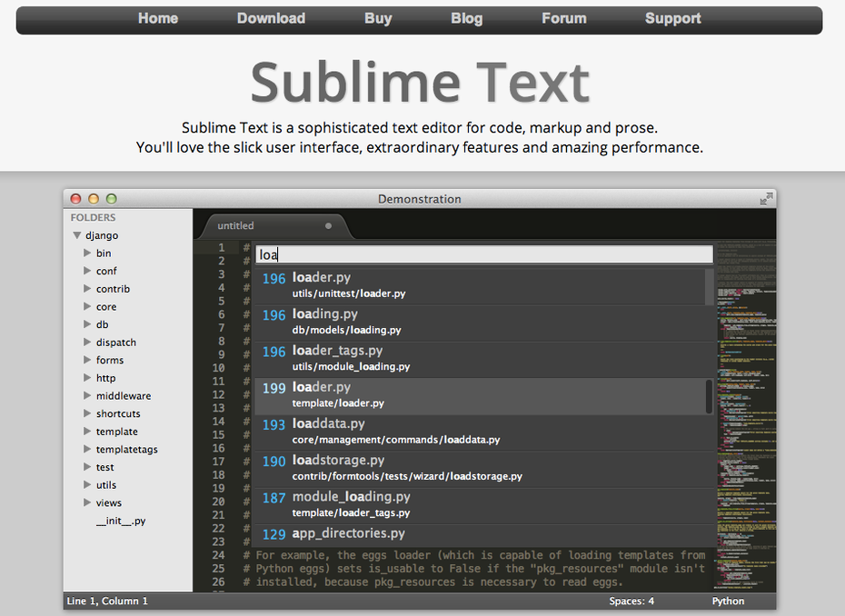Click the unsaved dot on untitled tab
The height and width of the screenshot is (616, 845).
(328, 226)
